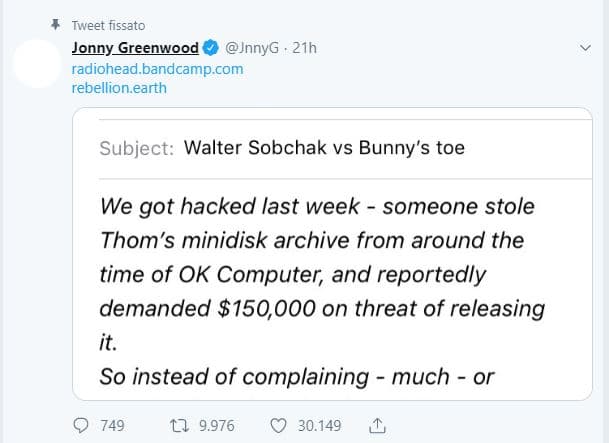Click the 749 replies count
This screenshot has width=609, height=443.
[x=113, y=426]
